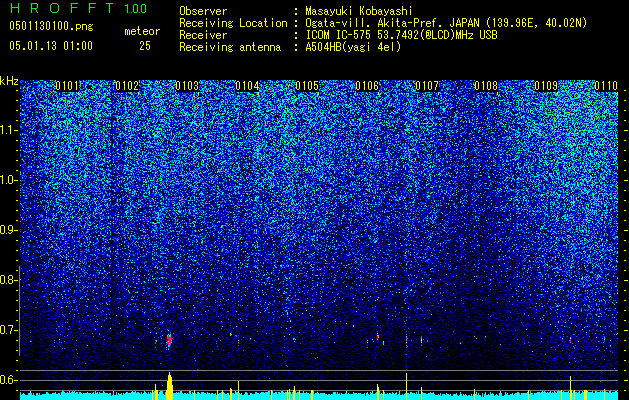Select the ICOM IC-575 53.7492 MHz receiver text

click(x=401, y=35)
